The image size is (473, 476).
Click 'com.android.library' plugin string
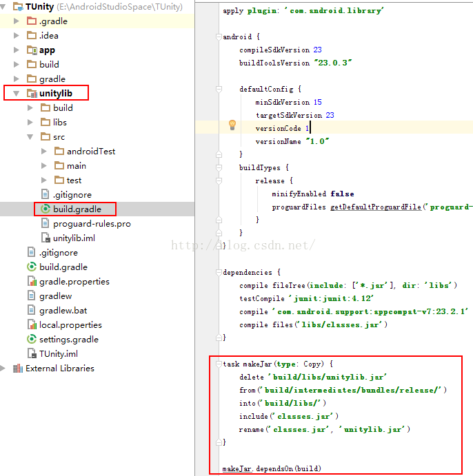pyautogui.click(x=334, y=11)
